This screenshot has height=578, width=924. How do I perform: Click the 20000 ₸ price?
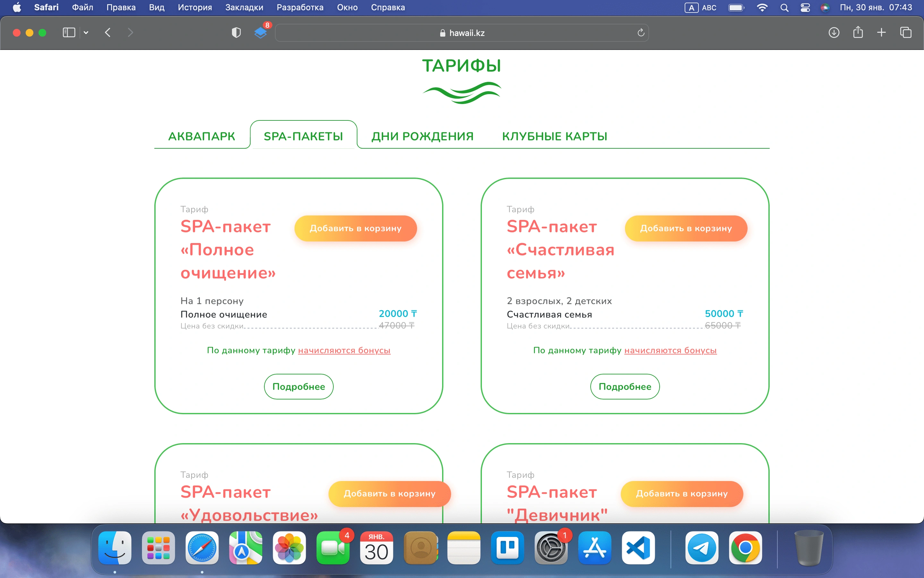point(398,313)
